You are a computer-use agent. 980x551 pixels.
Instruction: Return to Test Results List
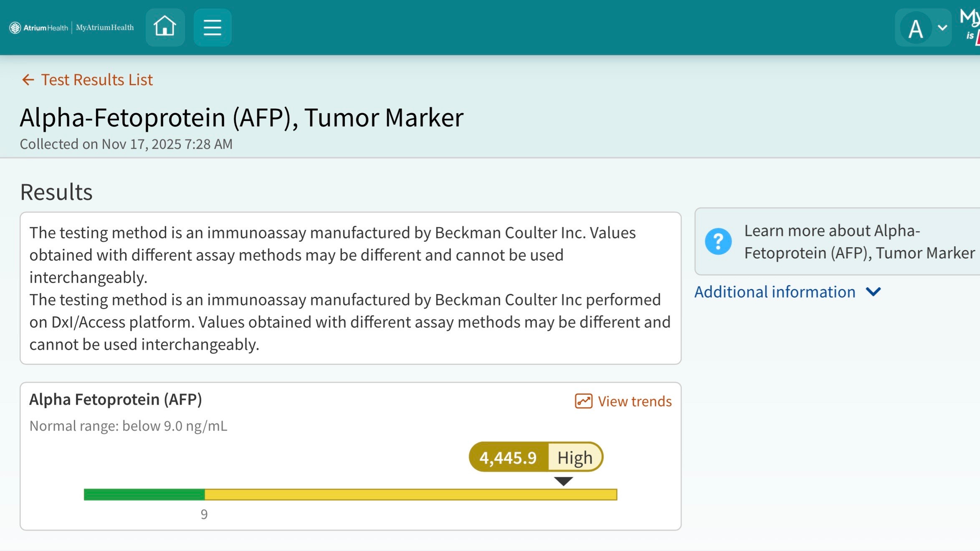click(x=97, y=80)
